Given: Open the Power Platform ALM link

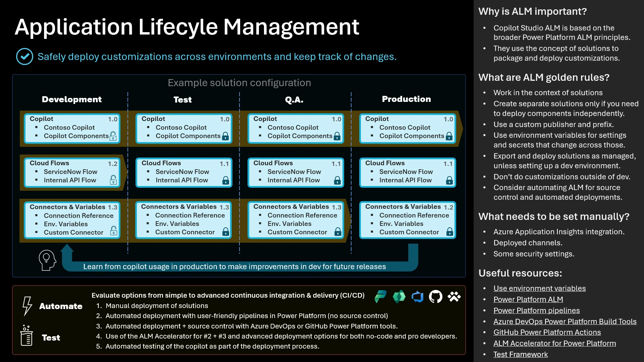Looking at the screenshot, I should tap(528, 299).
